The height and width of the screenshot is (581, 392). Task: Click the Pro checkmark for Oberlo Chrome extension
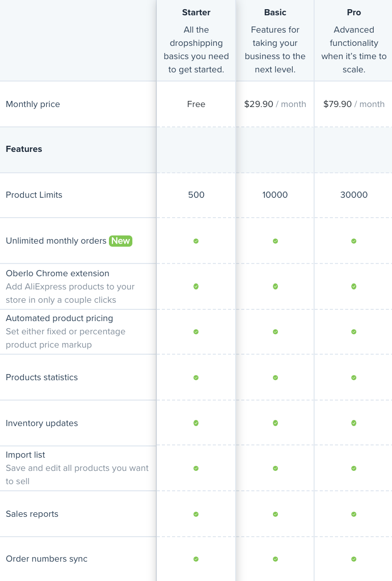tap(354, 286)
